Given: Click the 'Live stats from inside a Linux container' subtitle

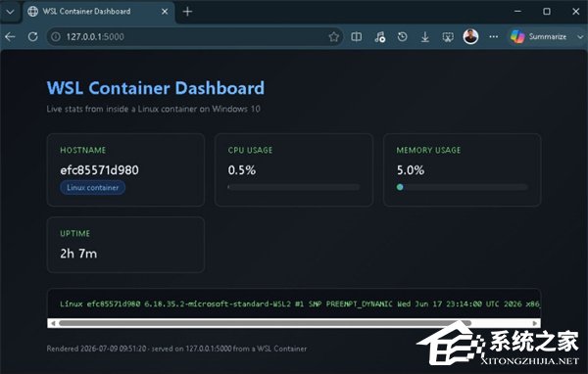Looking at the screenshot, I should pos(153,109).
